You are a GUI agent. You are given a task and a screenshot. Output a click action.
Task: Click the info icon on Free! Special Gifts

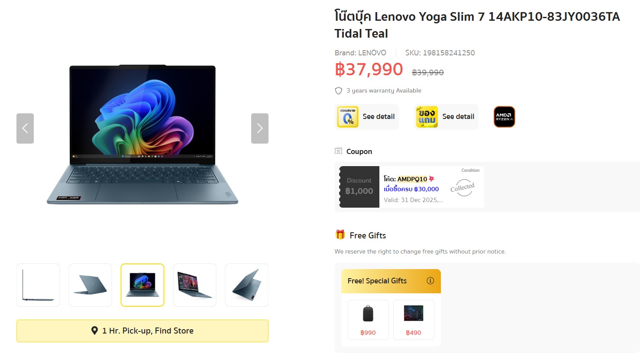tap(430, 281)
